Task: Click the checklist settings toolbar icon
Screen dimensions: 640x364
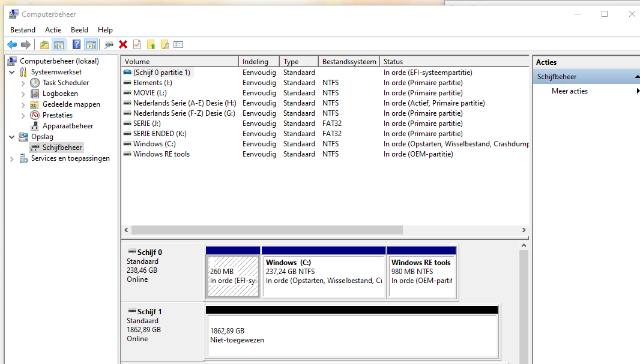Action: click(x=178, y=44)
